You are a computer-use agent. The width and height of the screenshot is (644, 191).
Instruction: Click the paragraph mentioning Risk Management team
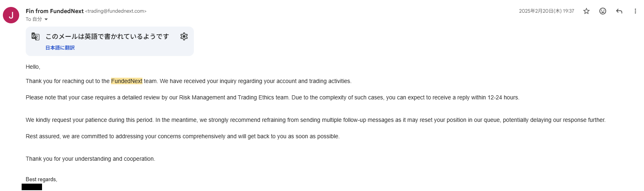(272, 97)
